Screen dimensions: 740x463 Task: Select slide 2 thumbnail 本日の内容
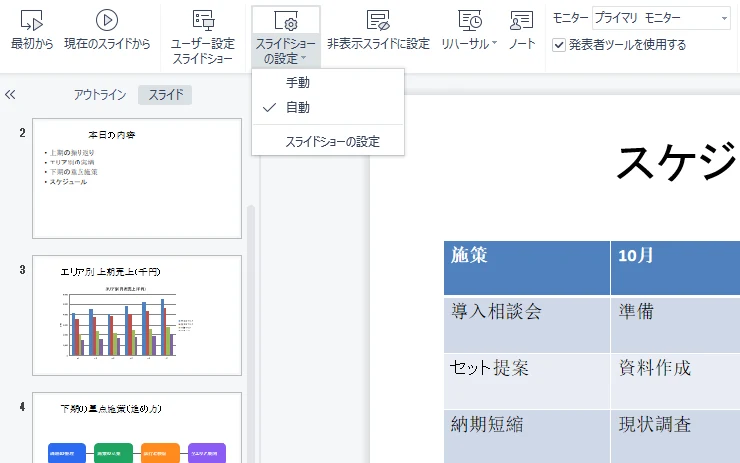tap(137, 178)
